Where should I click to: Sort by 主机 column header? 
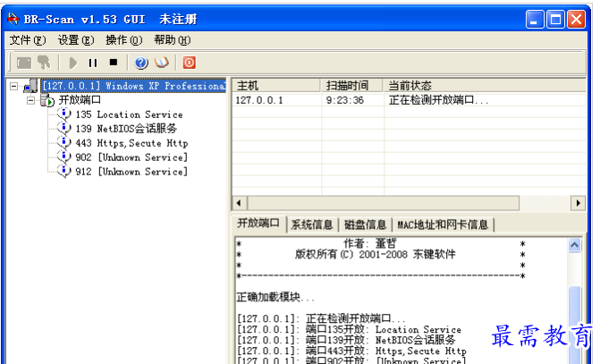pos(276,85)
